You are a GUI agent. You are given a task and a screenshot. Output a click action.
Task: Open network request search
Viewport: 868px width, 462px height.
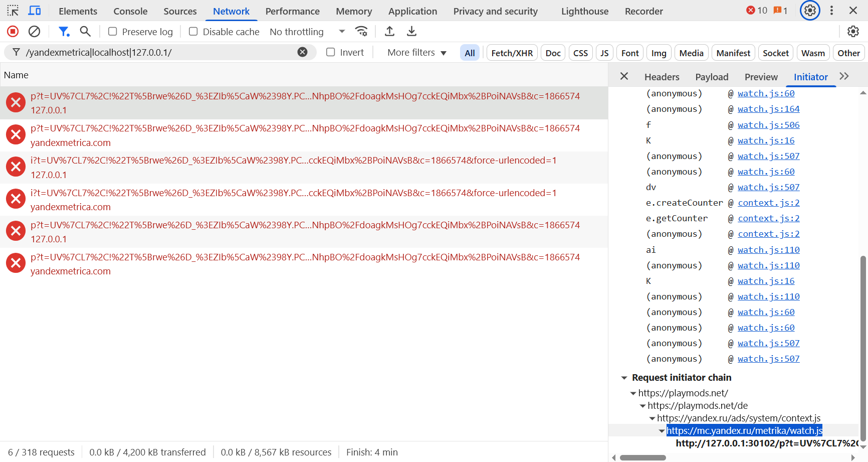(x=85, y=31)
